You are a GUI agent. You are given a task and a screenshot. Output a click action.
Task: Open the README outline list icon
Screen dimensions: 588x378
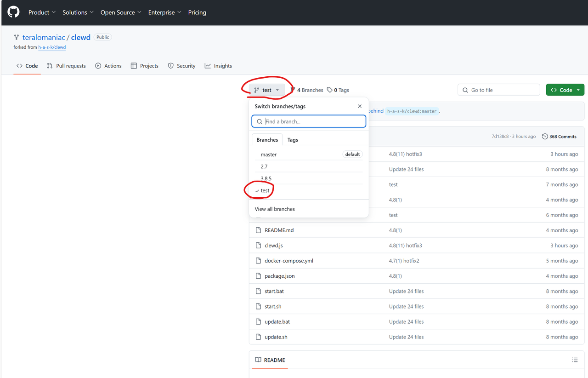point(575,360)
